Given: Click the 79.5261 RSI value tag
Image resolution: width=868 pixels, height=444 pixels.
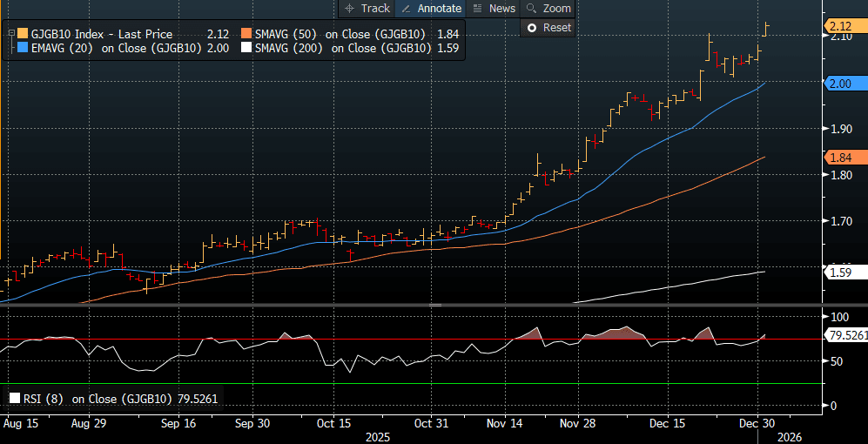Looking at the screenshot, I should pos(844,333).
